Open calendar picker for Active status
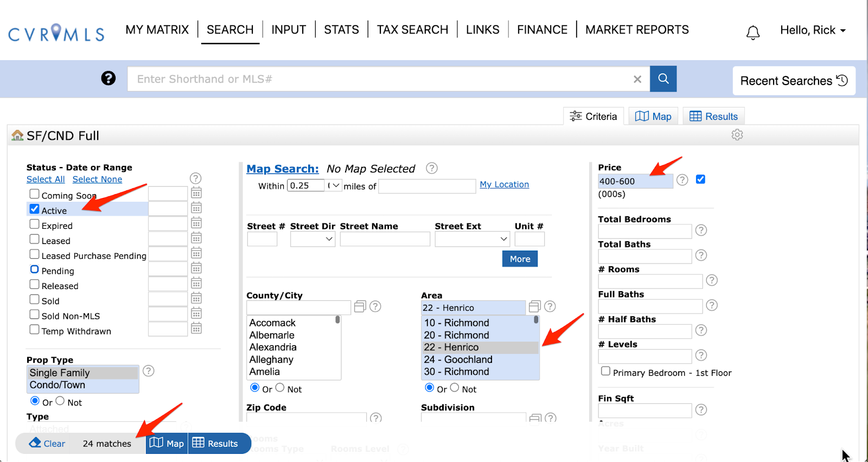868x462 pixels. point(196,208)
